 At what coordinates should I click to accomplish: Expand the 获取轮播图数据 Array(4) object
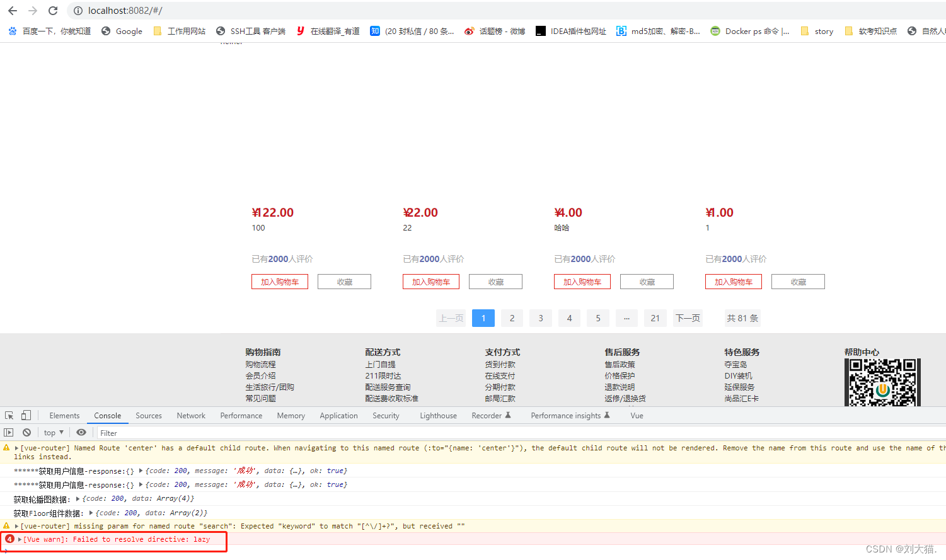pyautogui.click(x=78, y=499)
